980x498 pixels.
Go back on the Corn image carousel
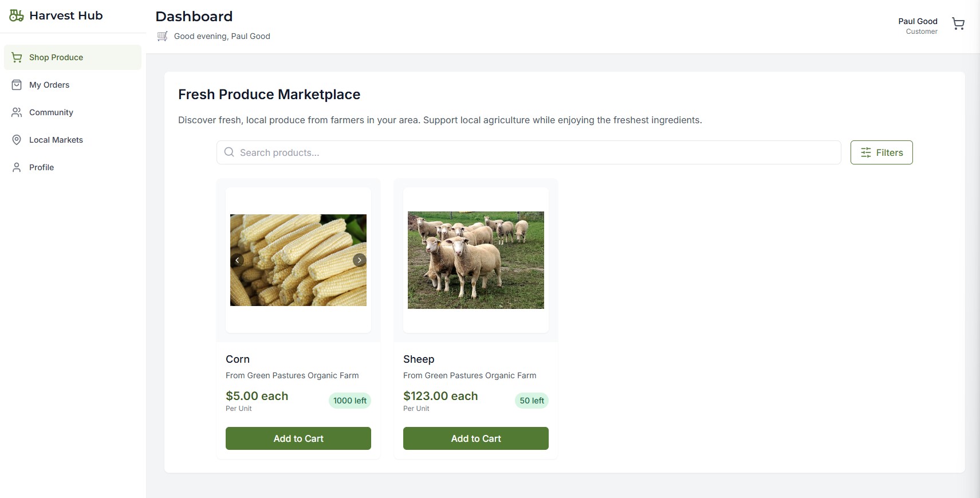pos(237,260)
